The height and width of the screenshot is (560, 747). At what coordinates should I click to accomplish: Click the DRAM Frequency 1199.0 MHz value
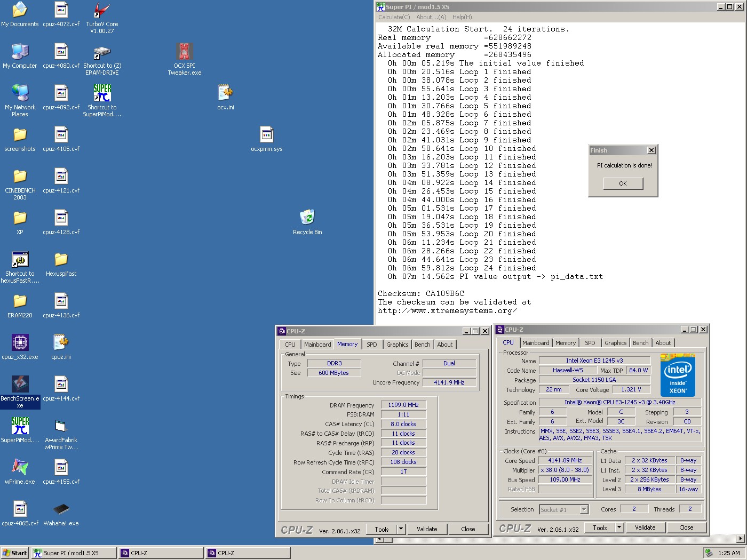click(x=403, y=405)
